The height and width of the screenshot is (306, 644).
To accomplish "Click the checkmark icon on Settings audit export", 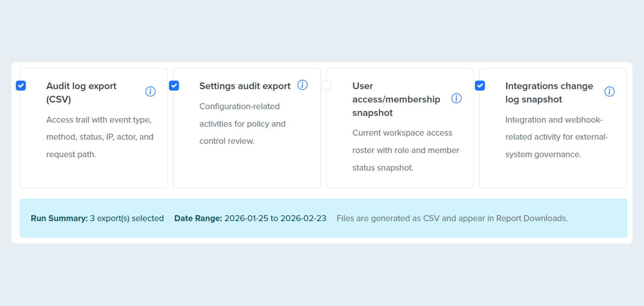I will [174, 86].
